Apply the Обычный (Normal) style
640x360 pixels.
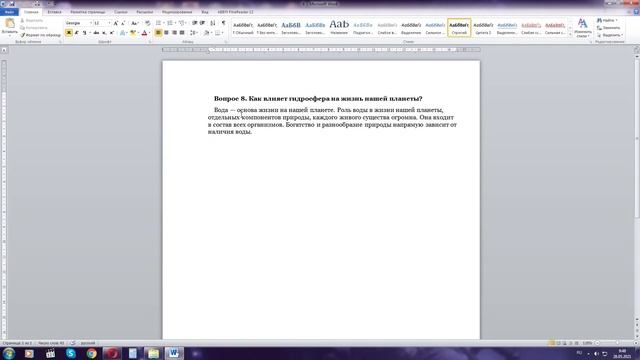[243, 28]
